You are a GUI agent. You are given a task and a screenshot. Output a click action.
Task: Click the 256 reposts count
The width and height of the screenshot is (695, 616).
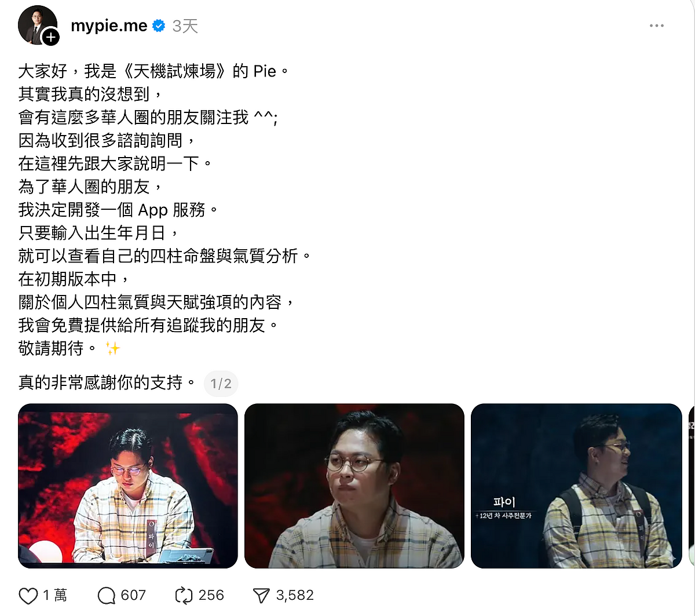[211, 596]
